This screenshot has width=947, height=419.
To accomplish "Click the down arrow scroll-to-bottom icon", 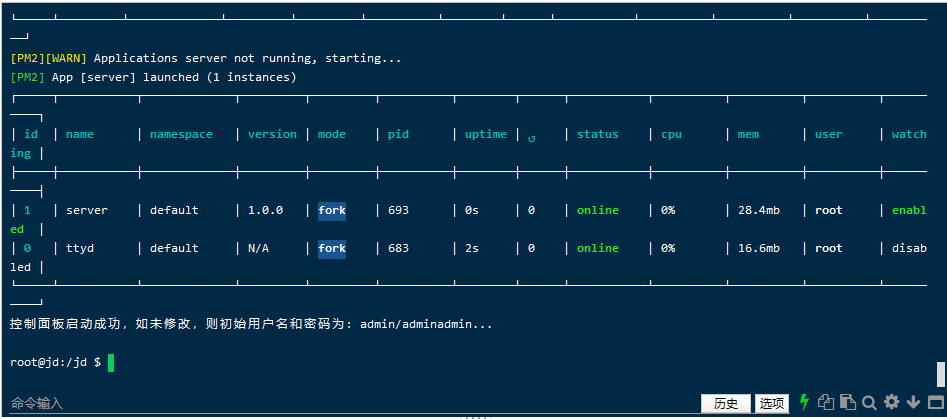I will pyautogui.click(x=914, y=402).
